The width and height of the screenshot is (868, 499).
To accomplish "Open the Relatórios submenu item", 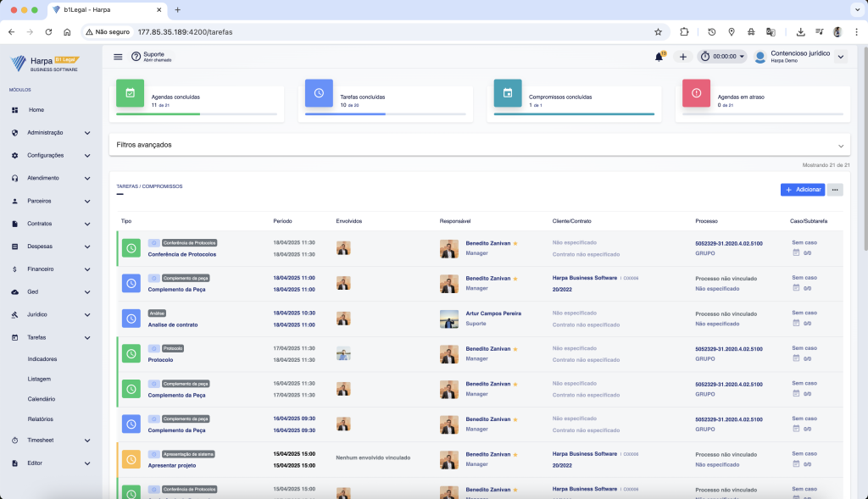I will click(41, 419).
